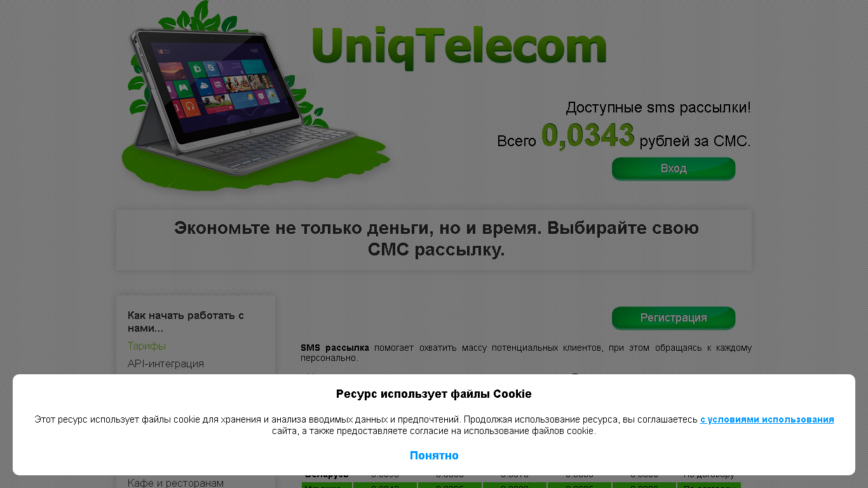
Task: Open the Регистрация registration button
Action: click(x=674, y=318)
